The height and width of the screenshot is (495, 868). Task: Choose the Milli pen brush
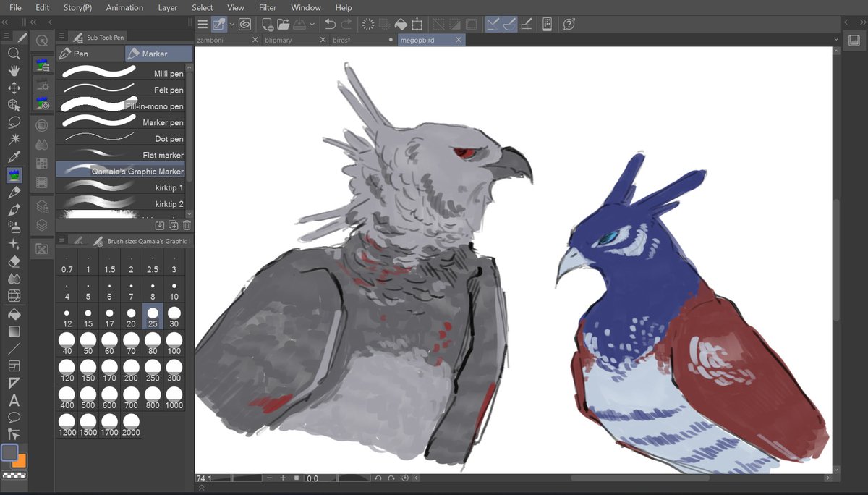click(121, 73)
